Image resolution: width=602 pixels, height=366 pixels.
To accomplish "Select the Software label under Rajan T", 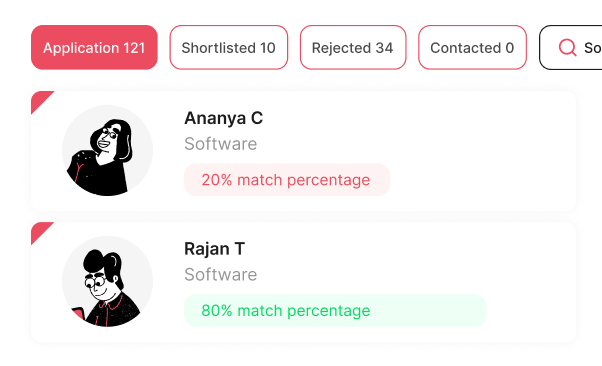I will [220, 275].
